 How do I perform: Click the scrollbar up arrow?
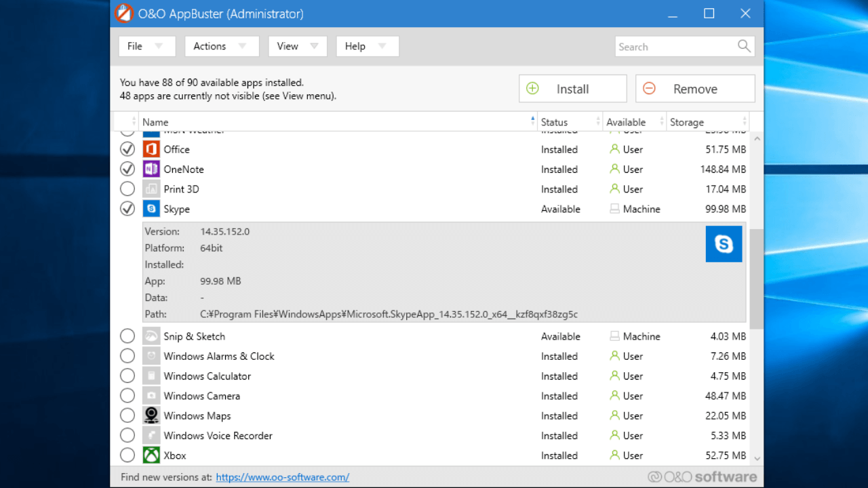click(x=757, y=138)
